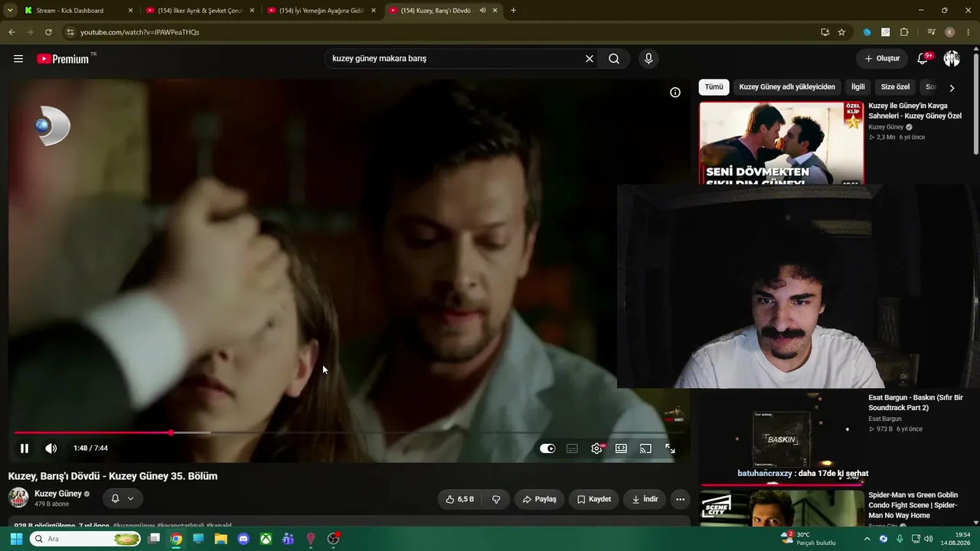Viewport: 980px width, 551px height.
Task: Dislike the video
Action: pos(496,500)
